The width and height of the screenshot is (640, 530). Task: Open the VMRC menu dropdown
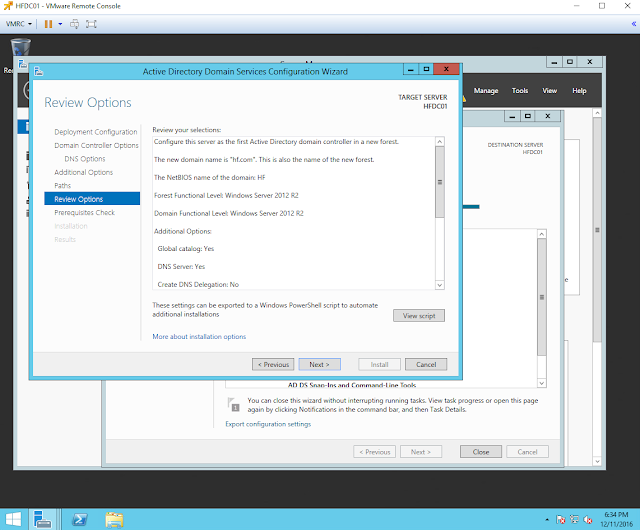coord(19,24)
